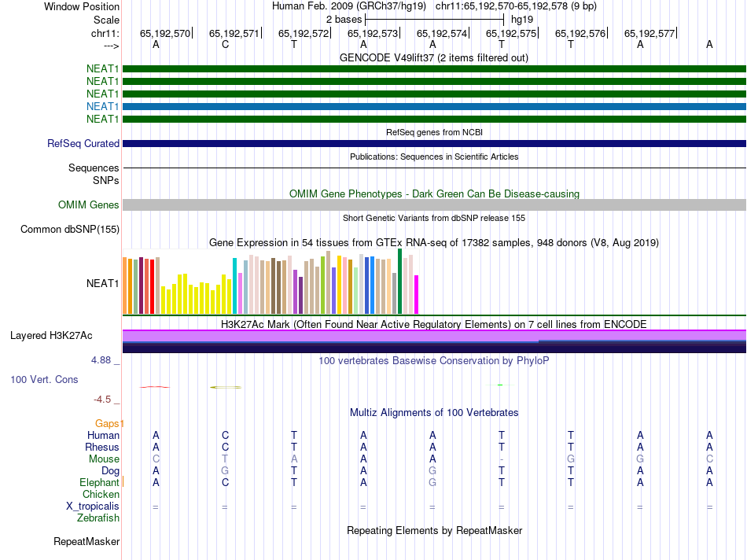Click the chr11: ruler label
This screenshot has width=747, height=560.
coord(105,33)
